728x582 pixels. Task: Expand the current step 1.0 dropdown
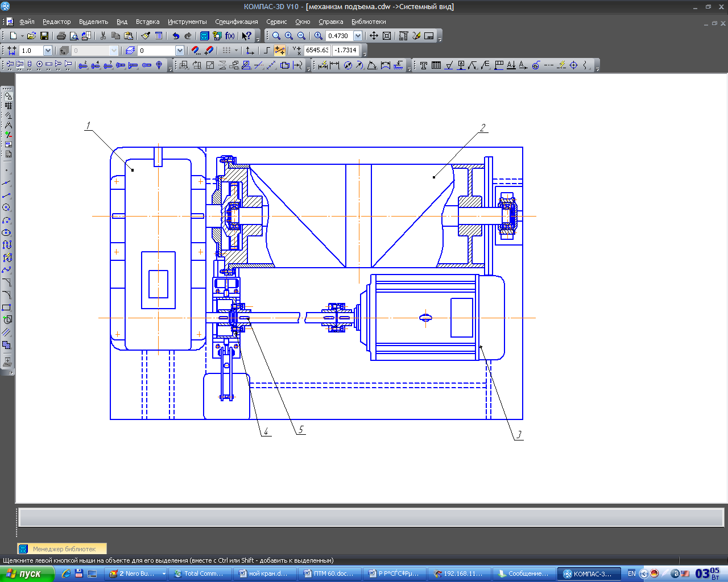[x=48, y=51]
